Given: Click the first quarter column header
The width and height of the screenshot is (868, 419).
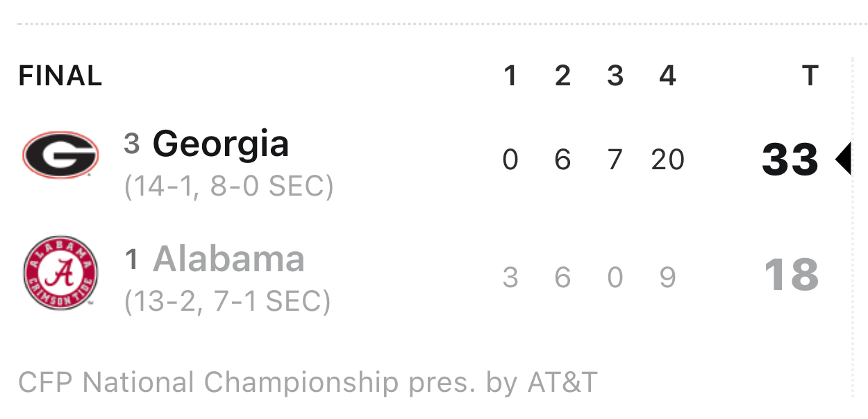Looking at the screenshot, I should tap(510, 76).
